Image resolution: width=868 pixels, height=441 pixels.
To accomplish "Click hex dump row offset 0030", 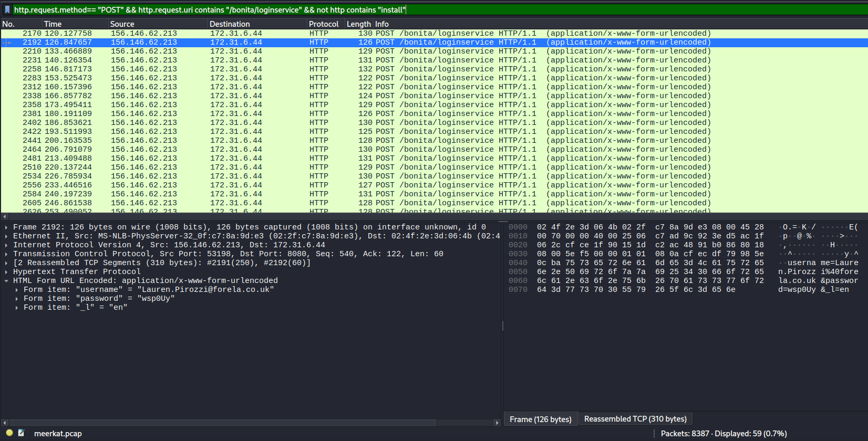I will [x=518, y=254].
